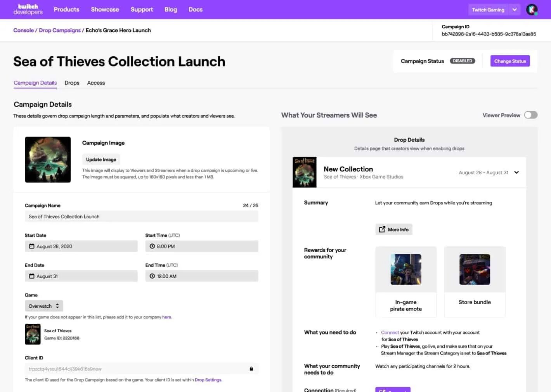Click the Start Time field showing 8:00 PM

pos(202,246)
